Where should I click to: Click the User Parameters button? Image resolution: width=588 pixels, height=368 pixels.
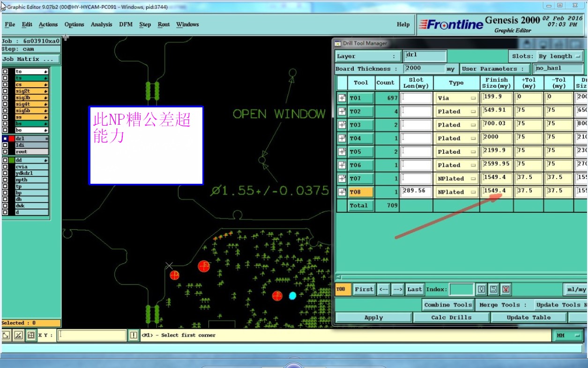496,69
